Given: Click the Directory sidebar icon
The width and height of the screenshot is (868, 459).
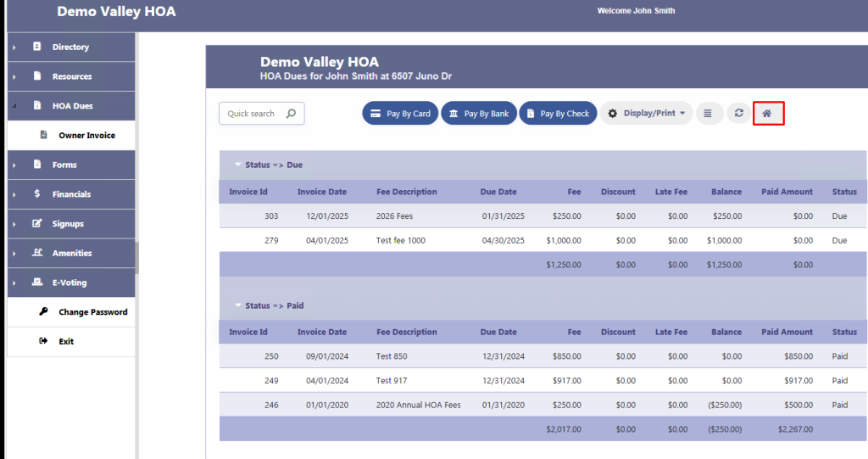Looking at the screenshot, I should coord(37,47).
